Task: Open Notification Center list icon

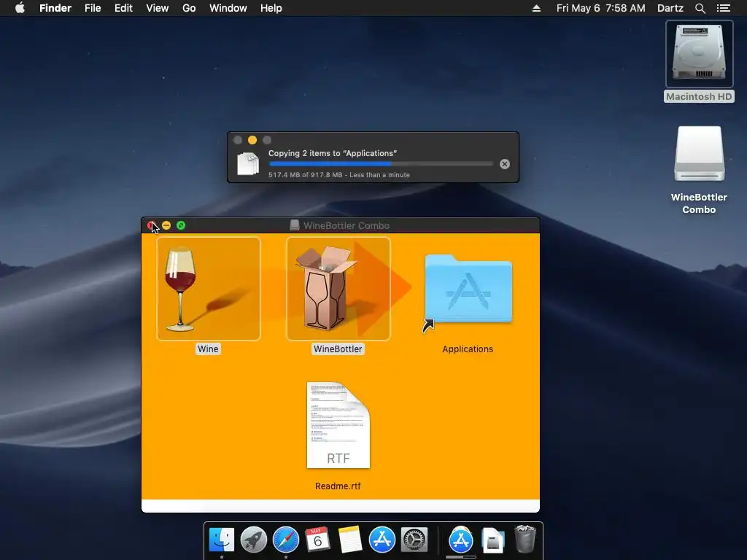Action: point(723,8)
